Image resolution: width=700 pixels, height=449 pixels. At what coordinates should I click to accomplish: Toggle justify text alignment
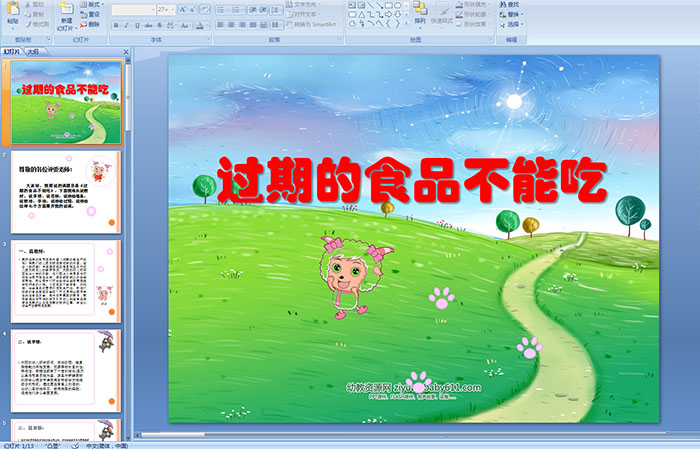coord(252,25)
